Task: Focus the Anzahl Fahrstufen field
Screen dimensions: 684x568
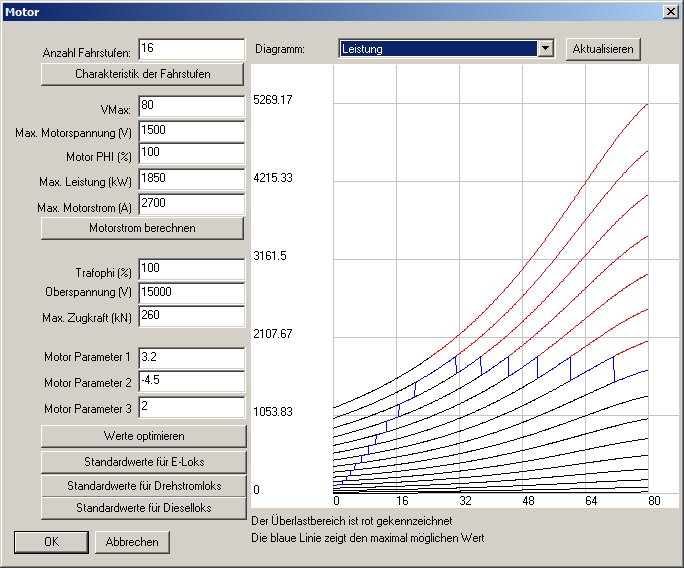Action: [192, 49]
